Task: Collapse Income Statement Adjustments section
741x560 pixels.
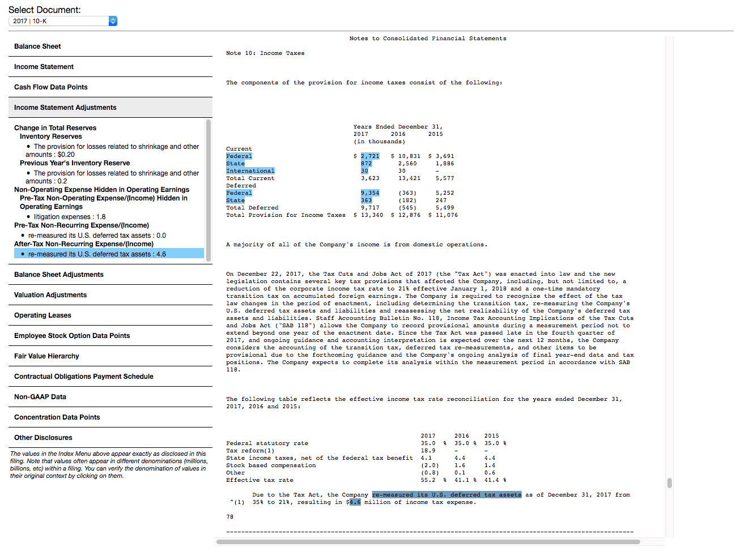Action: [110, 108]
